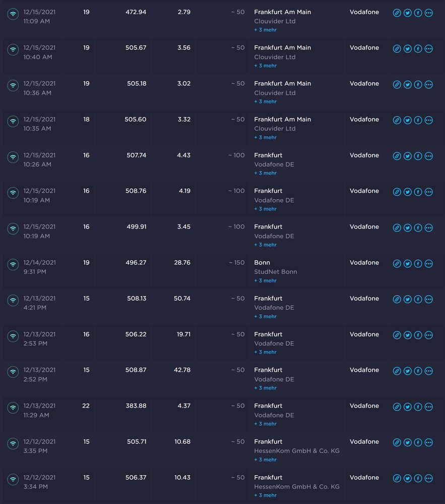Share the 10:40 AM result on Facebook
The width and height of the screenshot is (445, 504).
[418, 49]
